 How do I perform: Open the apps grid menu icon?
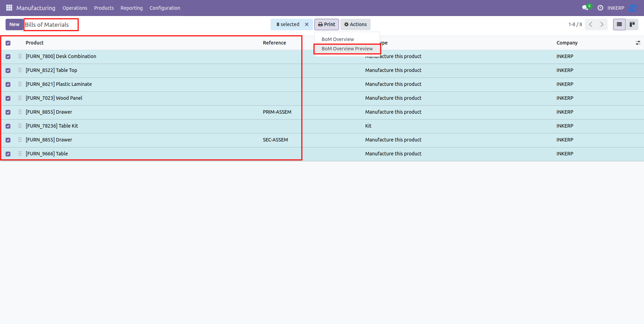(x=9, y=8)
